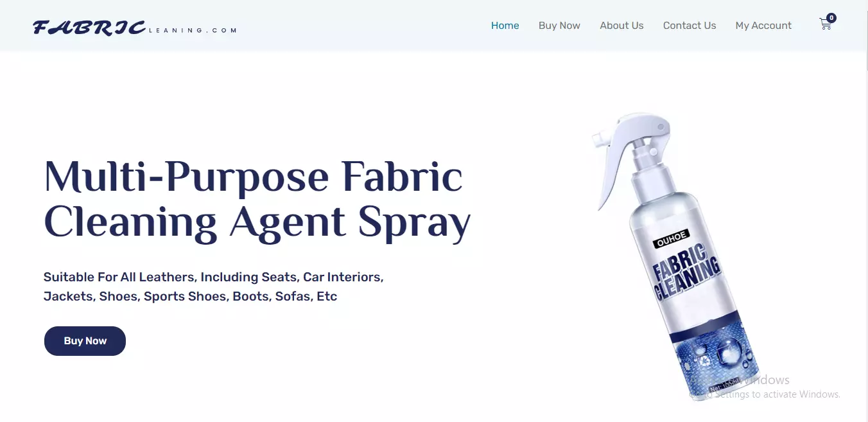
Task: Click the cart item count badge
Action: pyautogui.click(x=831, y=17)
